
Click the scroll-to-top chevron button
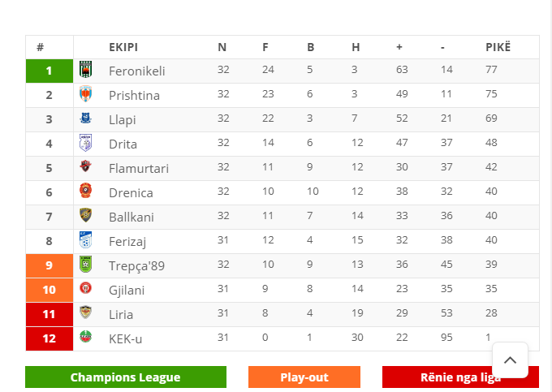(510, 360)
